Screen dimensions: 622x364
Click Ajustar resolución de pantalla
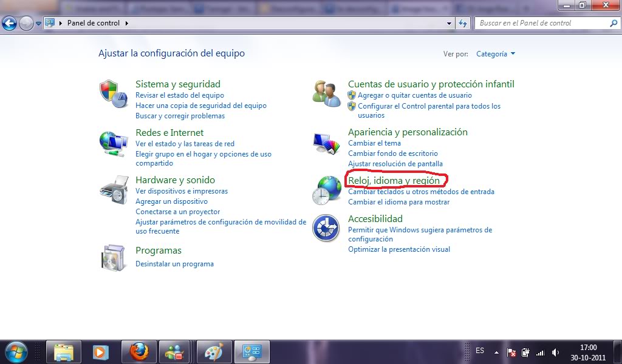coord(395,164)
